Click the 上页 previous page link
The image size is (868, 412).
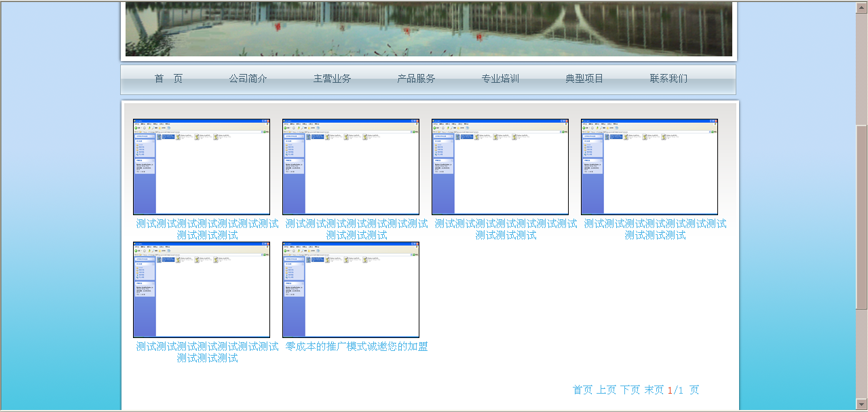[x=606, y=390]
